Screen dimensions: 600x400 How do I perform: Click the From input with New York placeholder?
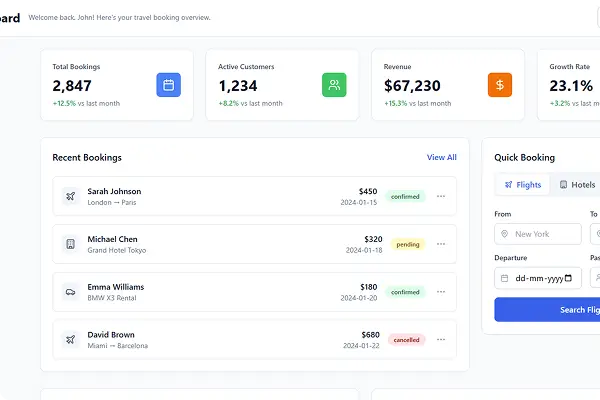click(x=538, y=234)
